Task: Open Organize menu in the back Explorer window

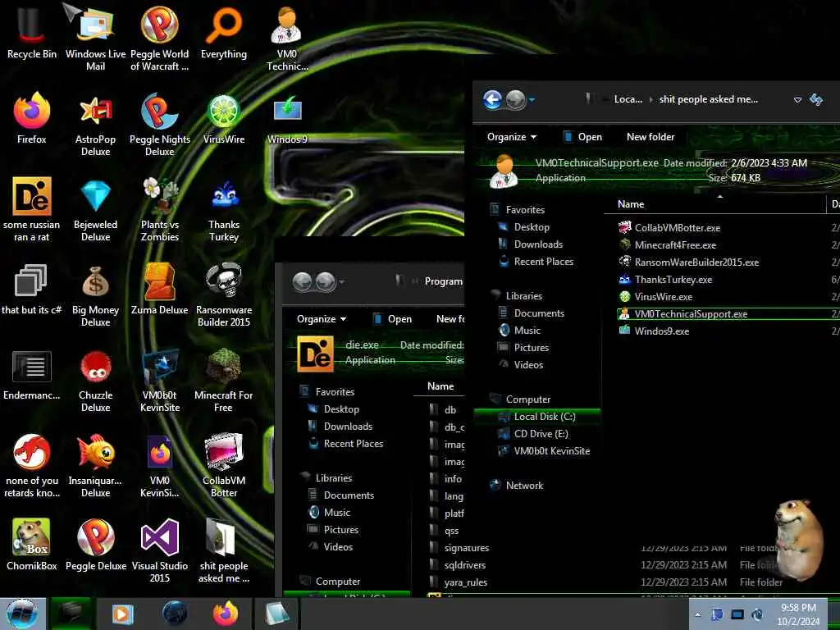Action: tap(322, 319)
